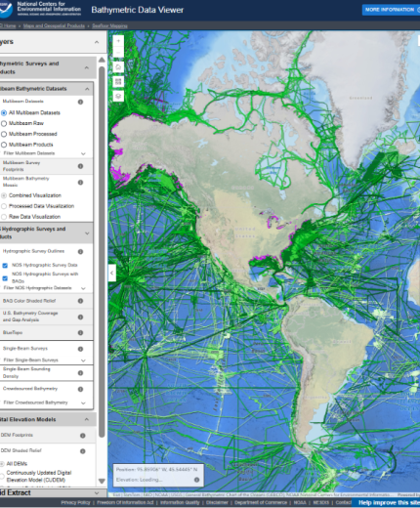Click the NOAA logo in the header

pos(6,9)
